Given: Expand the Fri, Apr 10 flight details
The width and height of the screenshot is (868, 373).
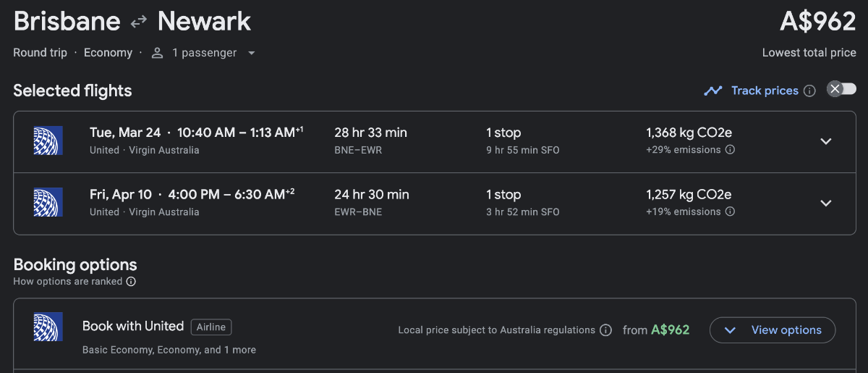Looking at the screenshot, I should click(x=826, y=204).
